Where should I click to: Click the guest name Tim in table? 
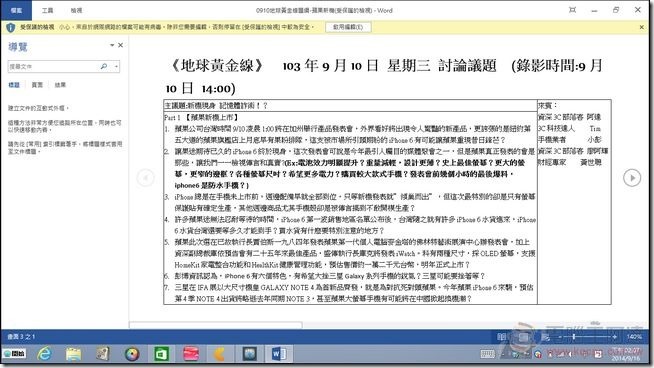point(595,129)
